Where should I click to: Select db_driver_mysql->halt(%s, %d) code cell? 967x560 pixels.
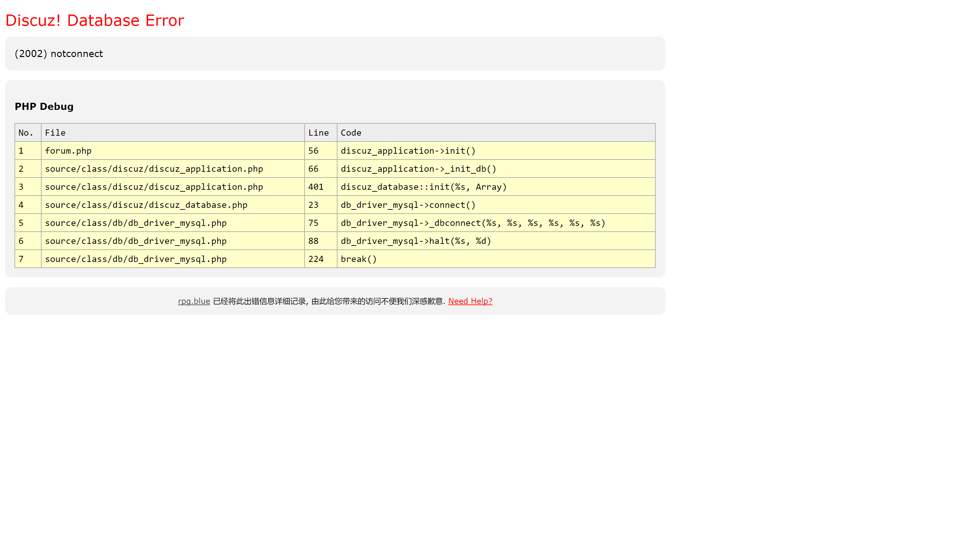tap(496, 241)
